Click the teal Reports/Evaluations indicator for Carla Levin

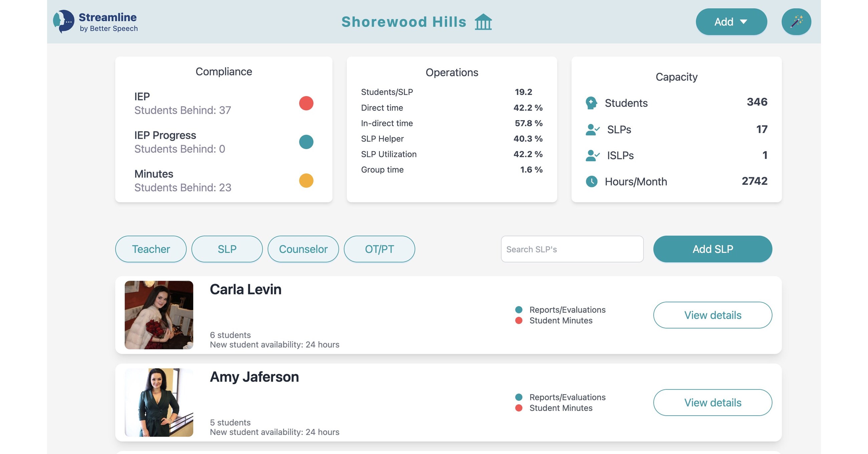518,309
